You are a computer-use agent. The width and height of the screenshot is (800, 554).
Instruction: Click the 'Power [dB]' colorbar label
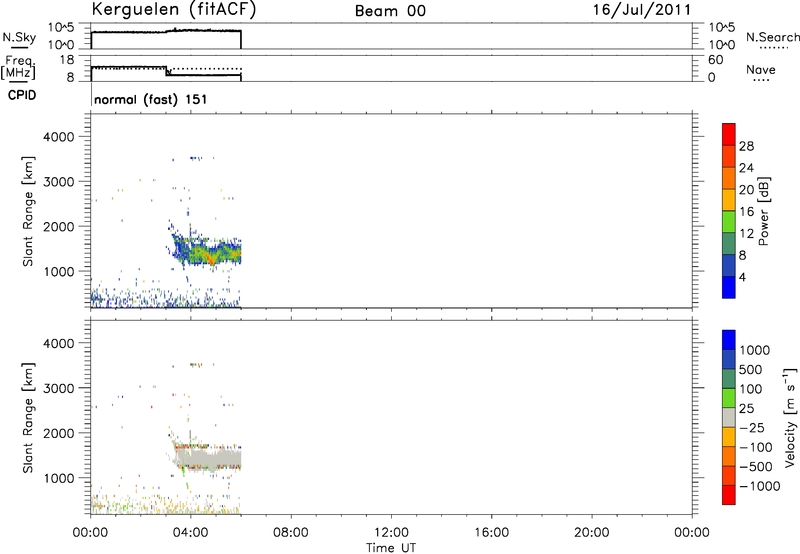pos(763,211)
